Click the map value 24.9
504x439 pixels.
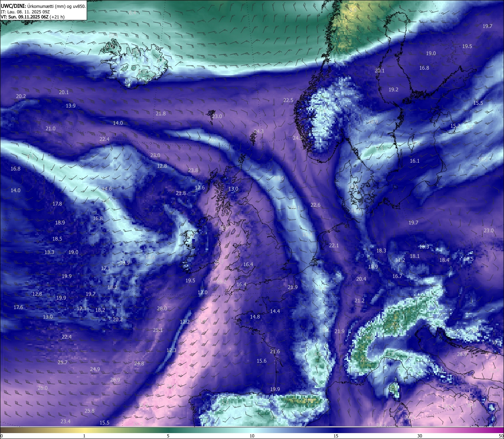94,369
